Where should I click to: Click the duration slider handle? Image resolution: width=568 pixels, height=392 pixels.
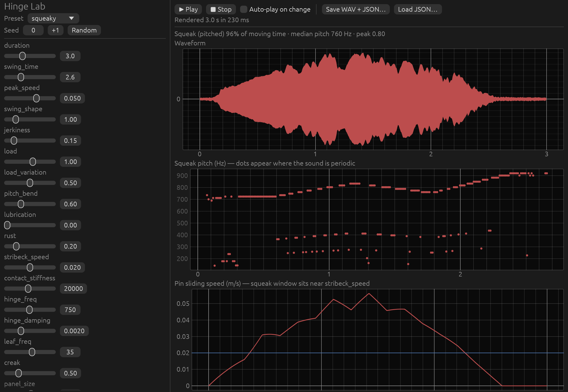tap(22, 56)
